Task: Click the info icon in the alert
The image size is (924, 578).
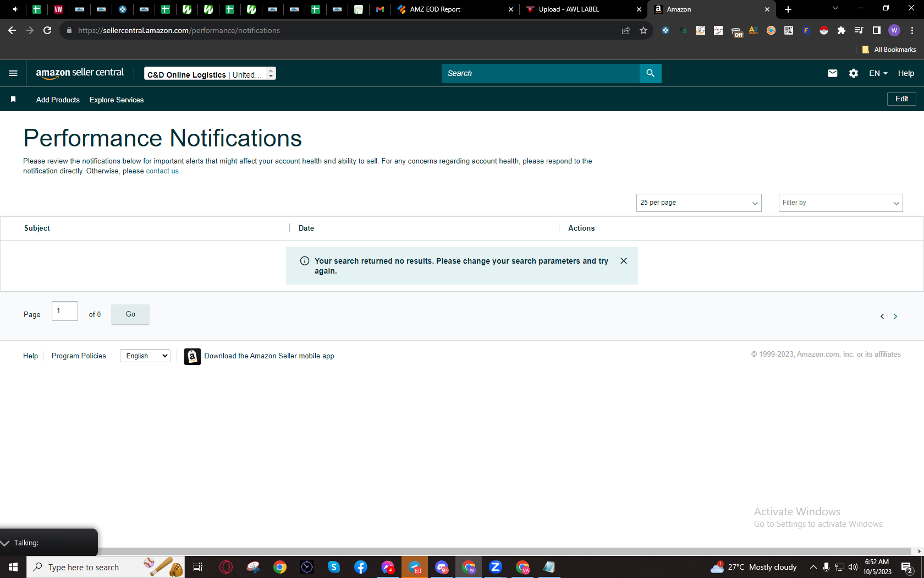Action: pyautogui.click(x=305, y=261)
